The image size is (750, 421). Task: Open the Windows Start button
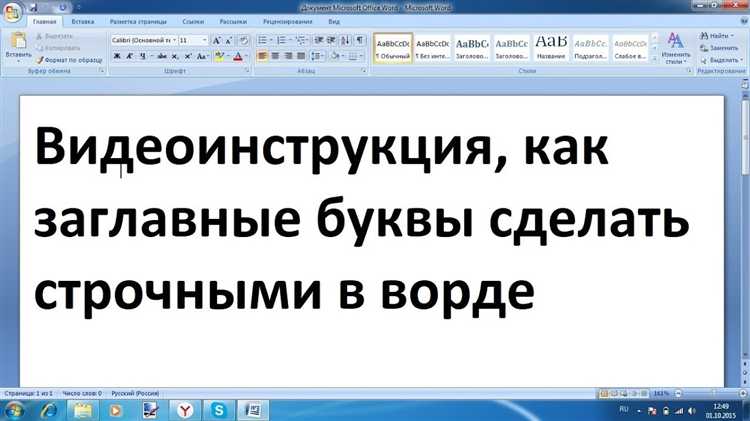coord(13,410)
